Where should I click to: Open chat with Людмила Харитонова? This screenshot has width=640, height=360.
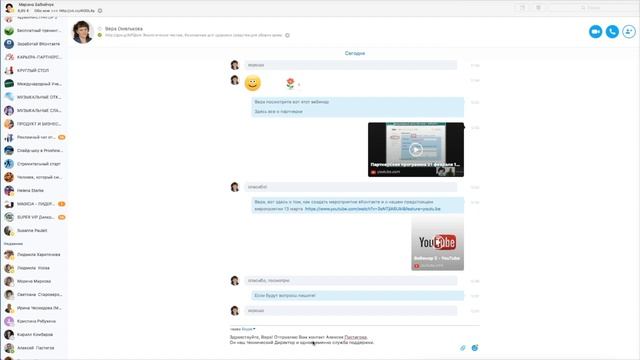pos(34,255)
